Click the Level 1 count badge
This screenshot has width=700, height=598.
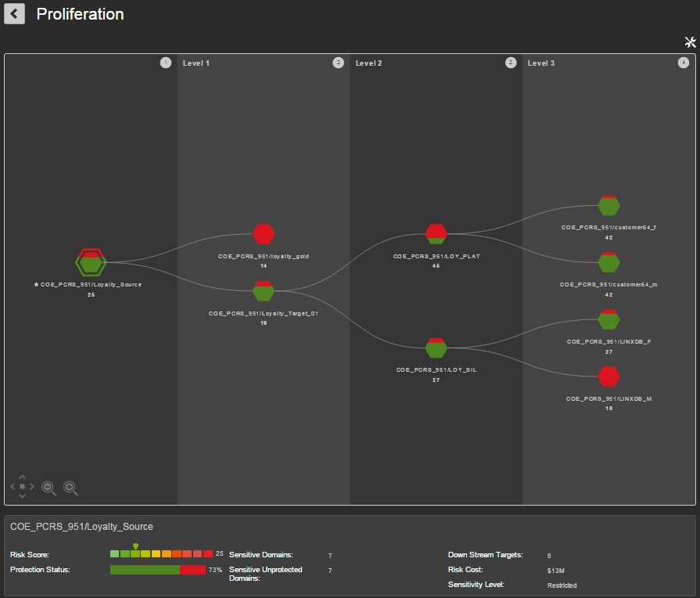tap(338, 63)
